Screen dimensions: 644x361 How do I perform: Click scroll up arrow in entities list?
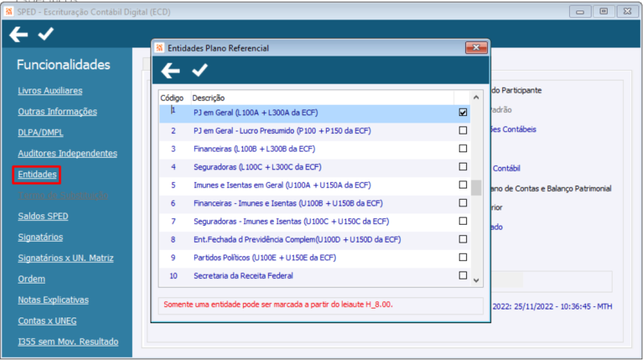coord(476,98)
